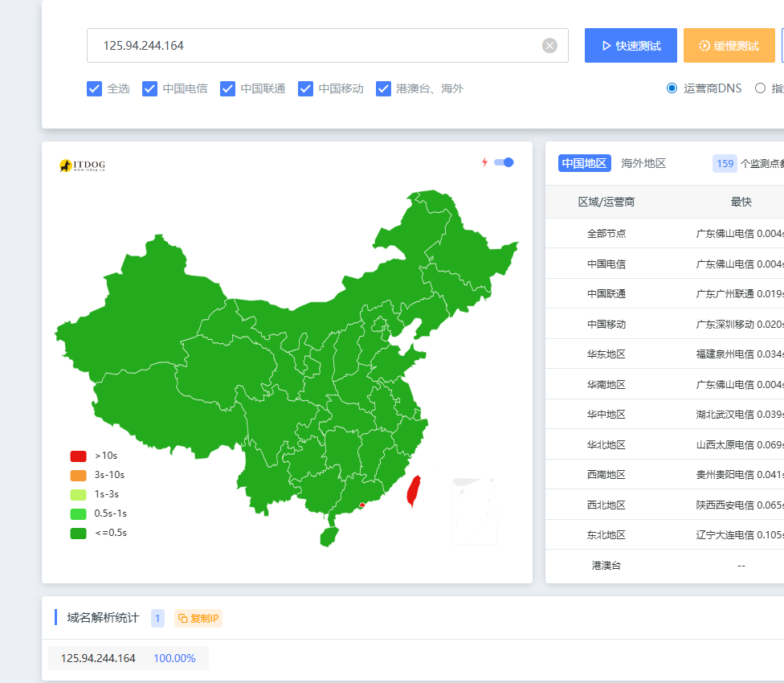Screen dimensions: 784x683
Task: Select the 华中地区 row
Action: [x=664, y=414]
